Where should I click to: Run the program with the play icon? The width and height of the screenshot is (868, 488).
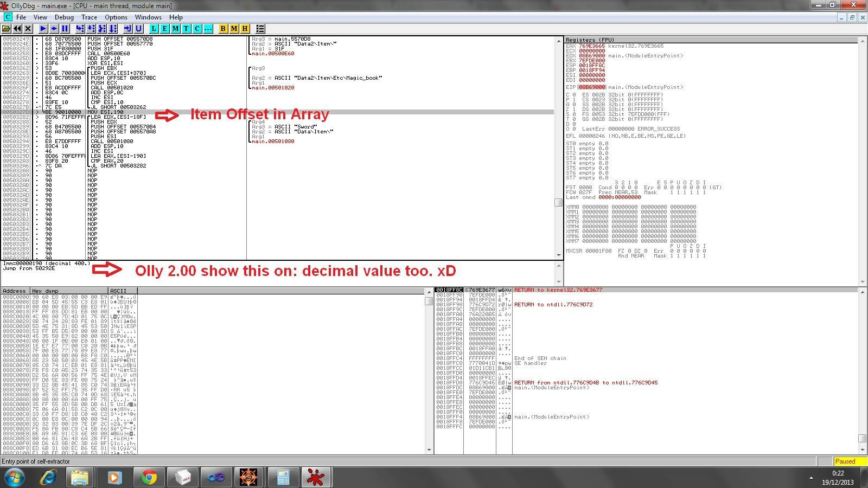[x=43, y=28]
